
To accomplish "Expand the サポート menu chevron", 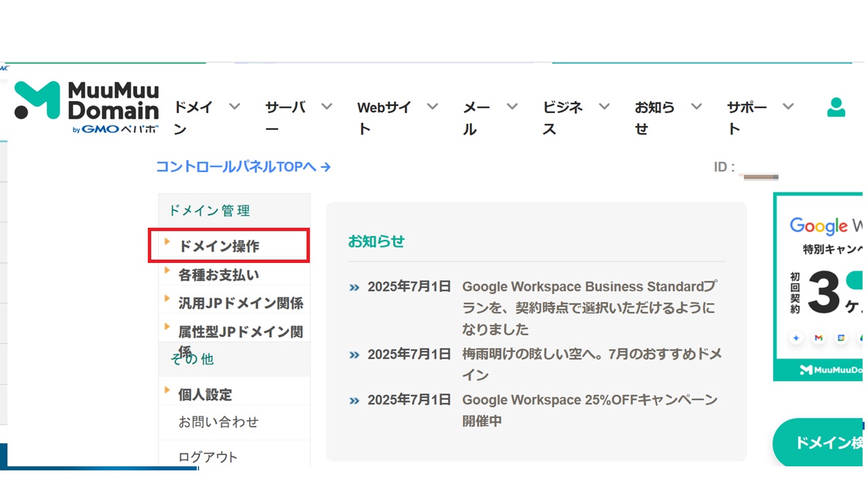I will [788, 106].
